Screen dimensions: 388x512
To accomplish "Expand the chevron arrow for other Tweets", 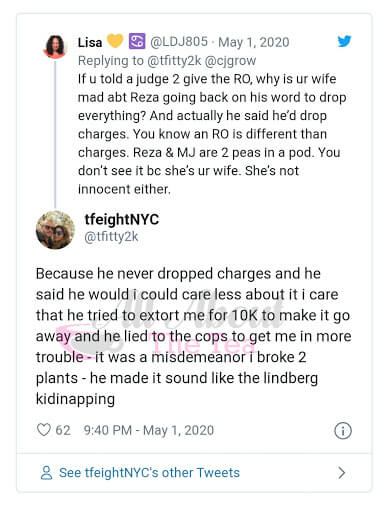I will point(342,473).
